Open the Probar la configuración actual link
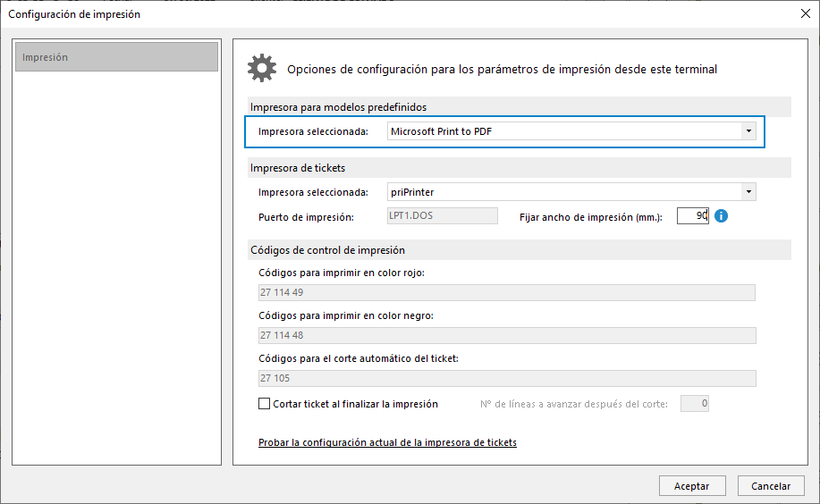Screen dimensions: 820x504 point(387,442)
